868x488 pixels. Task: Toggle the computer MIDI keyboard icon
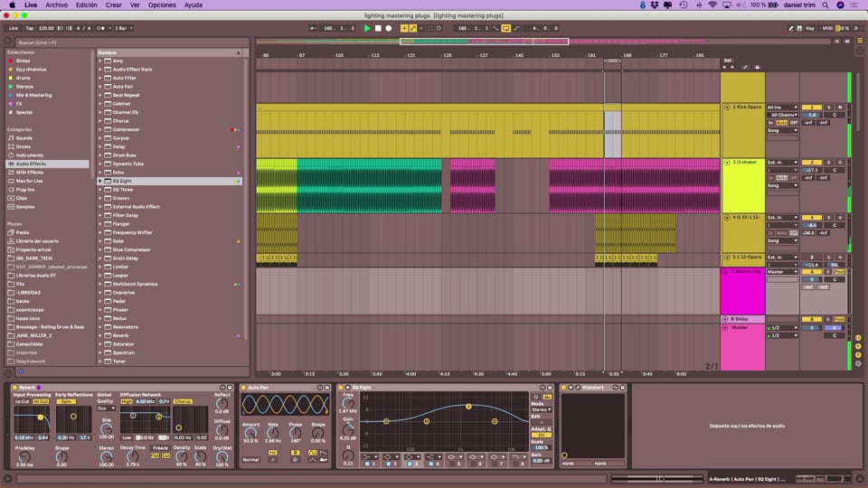pyautogui.click(x=799, y=28)
